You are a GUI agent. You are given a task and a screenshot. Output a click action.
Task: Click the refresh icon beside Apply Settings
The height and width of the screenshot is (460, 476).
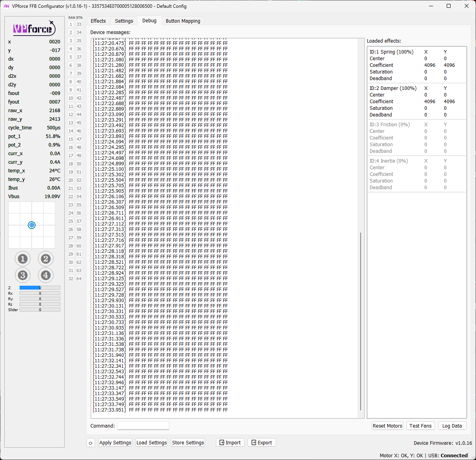(91, 443)
